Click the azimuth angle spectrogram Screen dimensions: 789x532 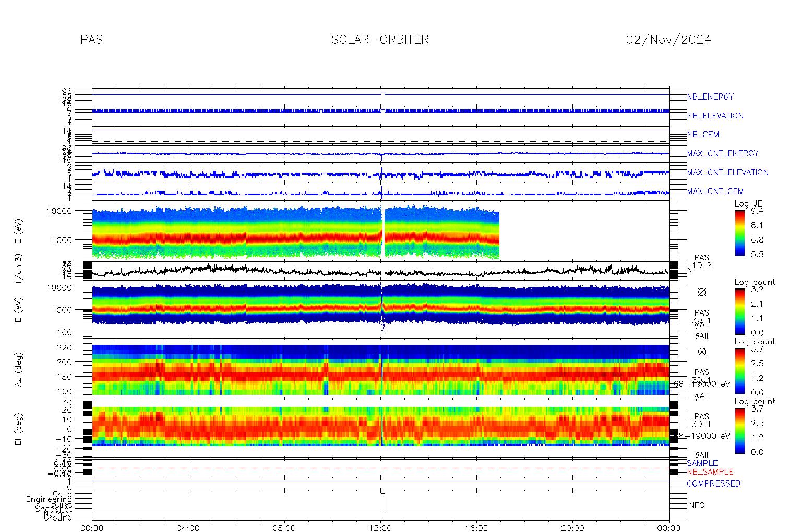380,370
